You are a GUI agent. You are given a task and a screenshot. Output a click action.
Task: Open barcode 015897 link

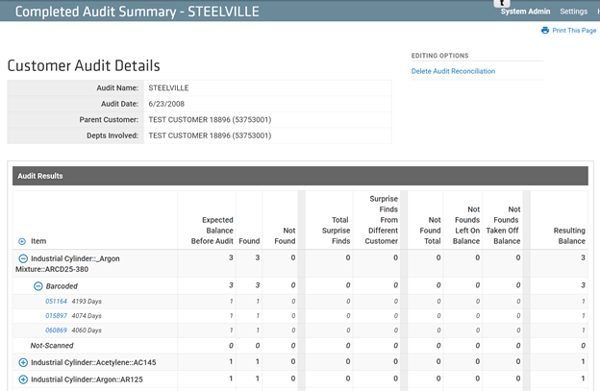click(x=56, y=316)
